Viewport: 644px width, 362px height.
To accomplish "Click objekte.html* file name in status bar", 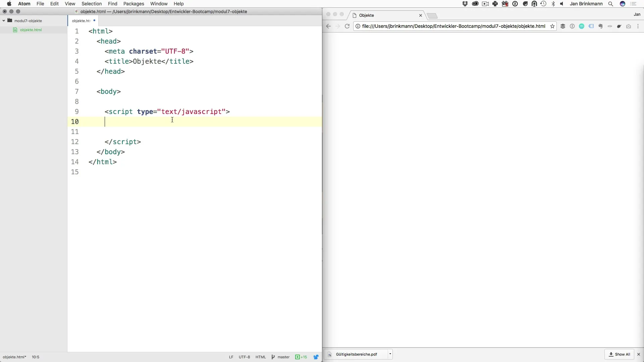I will tap(14, 357).
